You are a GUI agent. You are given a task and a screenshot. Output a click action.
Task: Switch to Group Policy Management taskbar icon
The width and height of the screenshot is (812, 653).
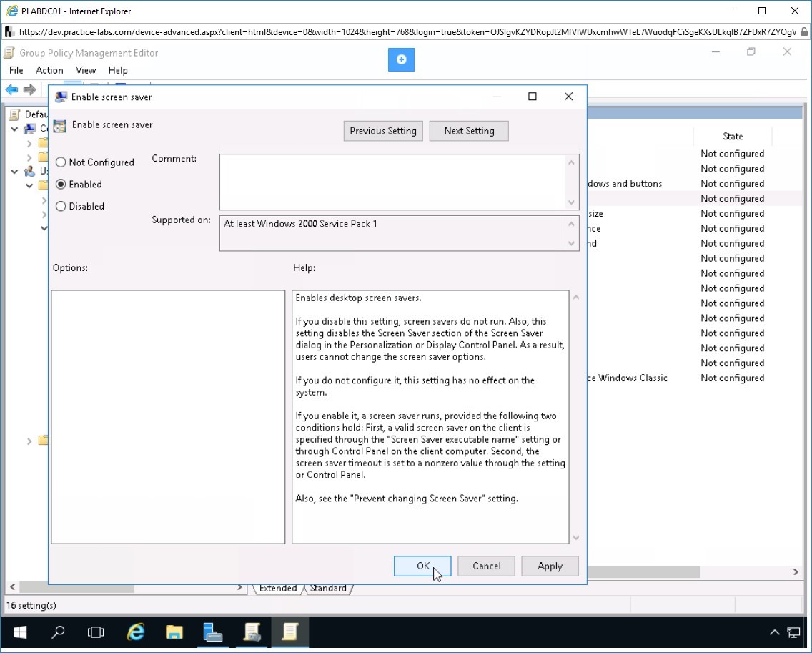tap(252, 632)
